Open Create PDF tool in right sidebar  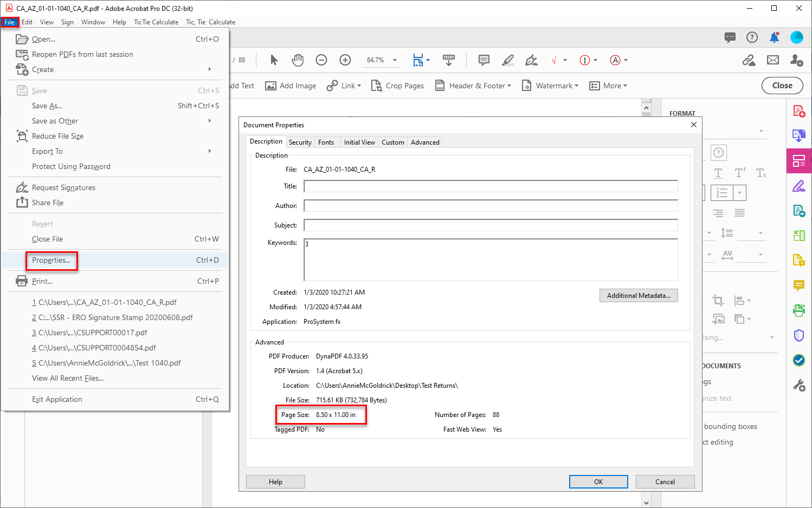point(799,111)
